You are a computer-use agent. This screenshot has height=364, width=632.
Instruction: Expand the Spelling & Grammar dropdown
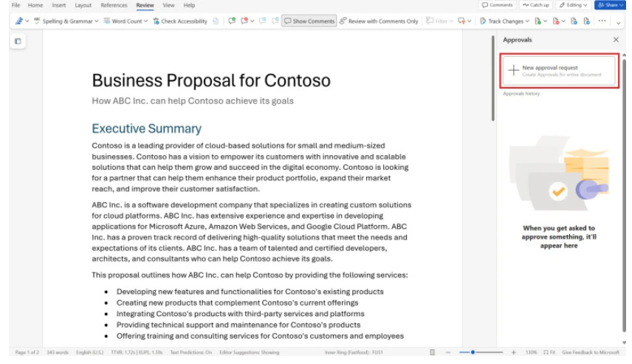(96, 21)
